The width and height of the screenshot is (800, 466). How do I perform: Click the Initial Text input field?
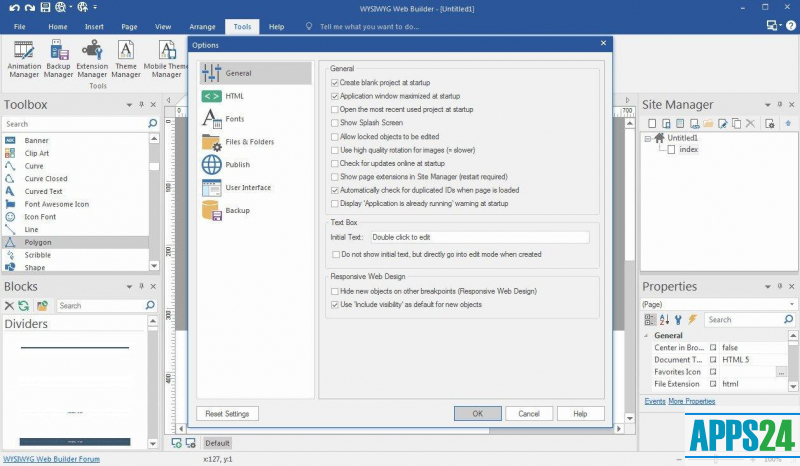(x=479, y=238)
